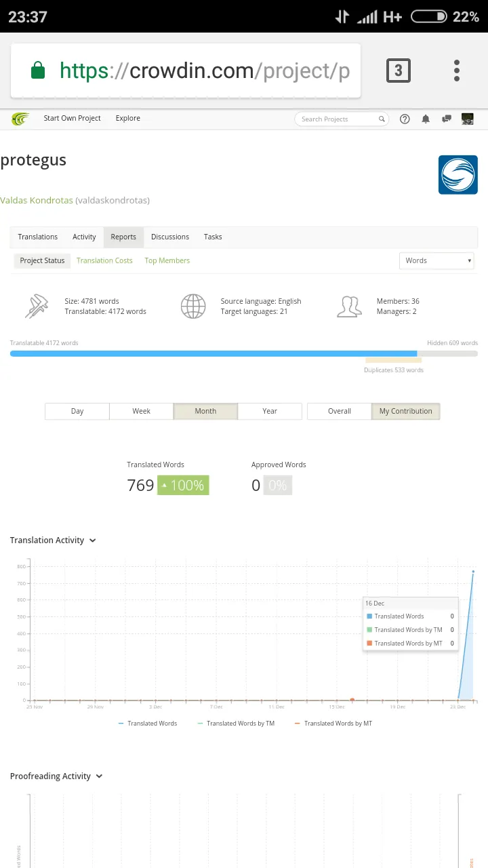488x868 pixels.
Task: Click the Size: 4781 words text
Action: 91,301
